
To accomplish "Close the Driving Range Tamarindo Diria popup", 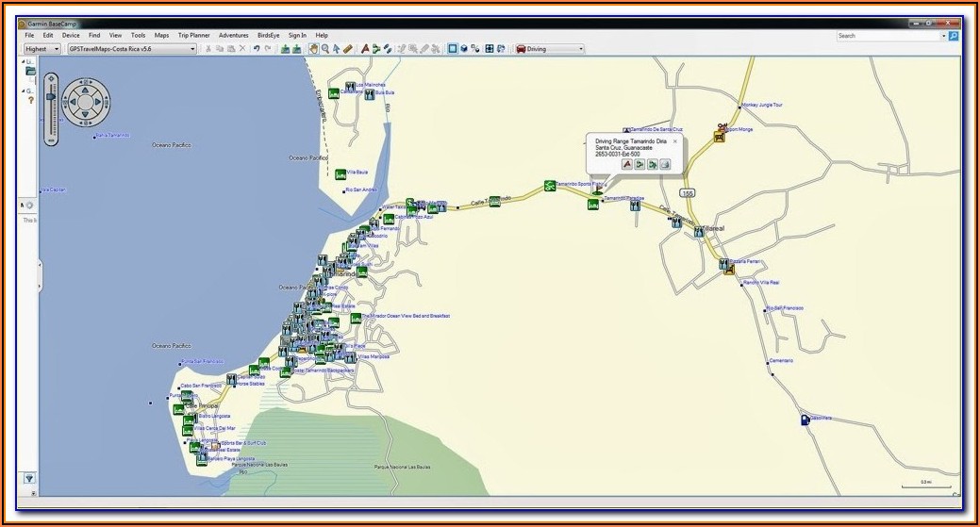I will tap(675, 141).
